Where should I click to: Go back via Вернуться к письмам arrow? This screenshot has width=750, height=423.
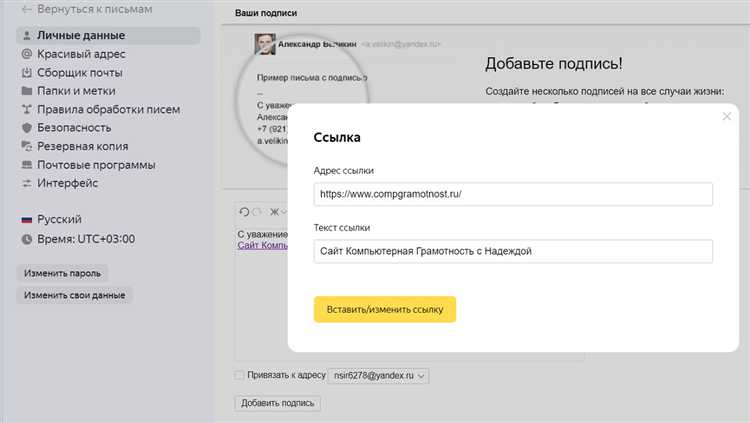pos(27,9)
